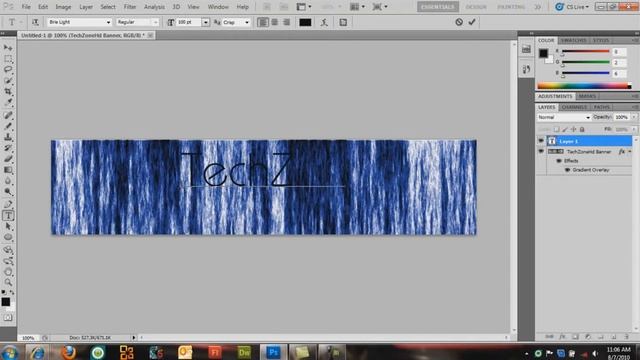Screen dimensions: 640x360
Task: Select the Design workspace button
Action: (x=476, y=7)
